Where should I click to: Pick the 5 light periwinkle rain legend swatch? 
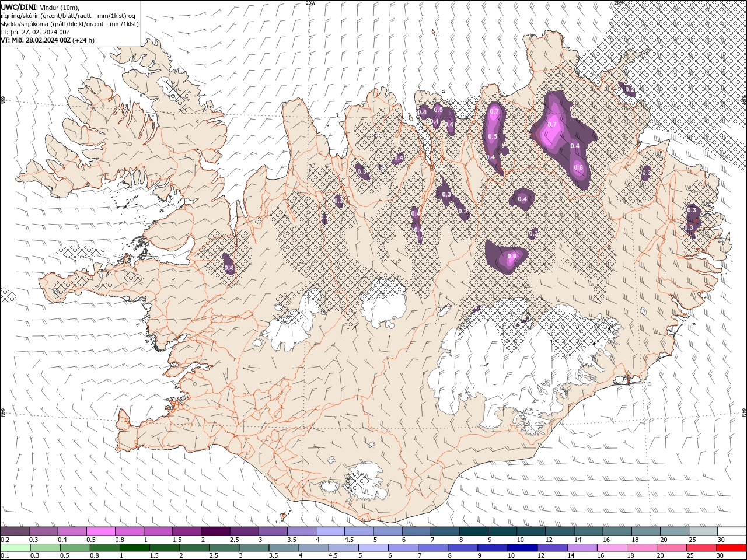375,547
